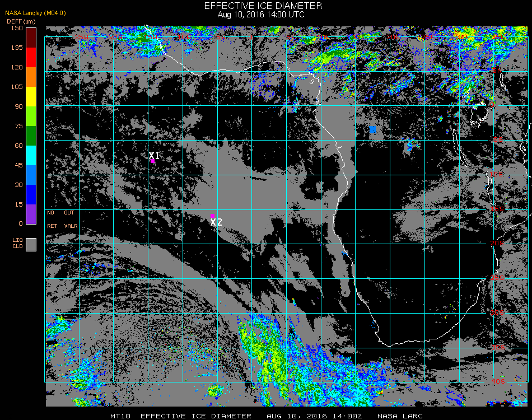Click the '5W' longitude label

(221, 37)
